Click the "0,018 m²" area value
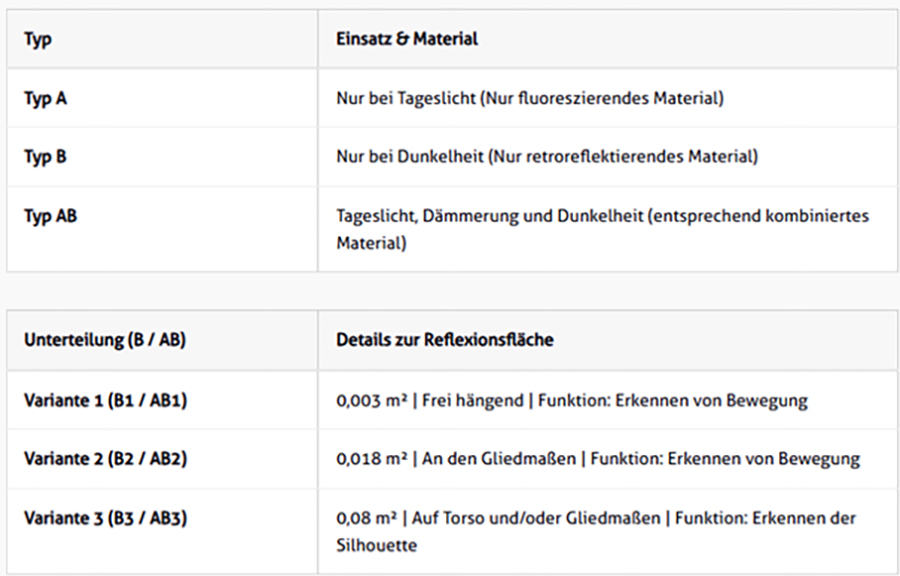 pos(371,459)
